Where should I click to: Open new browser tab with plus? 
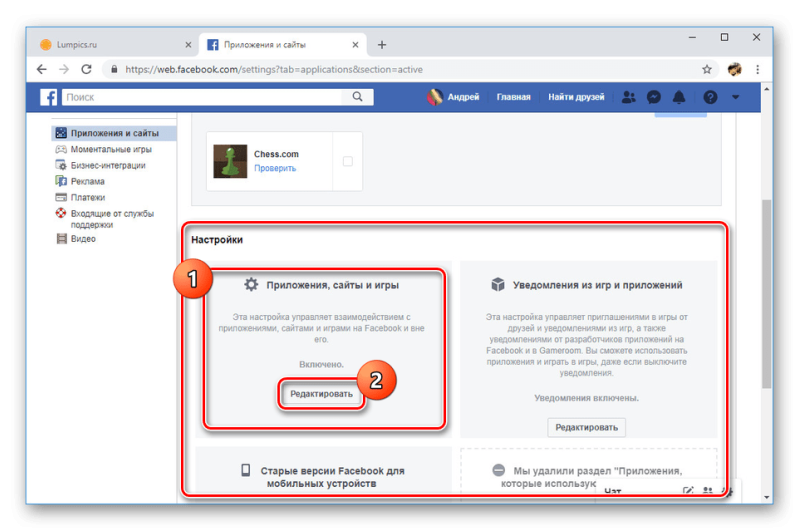[x=382, y=45]
